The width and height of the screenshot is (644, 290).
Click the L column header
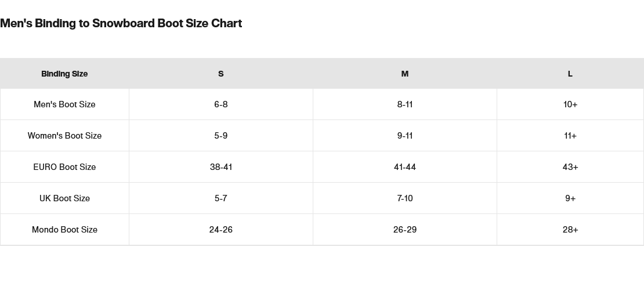click(x=570, y=74)
